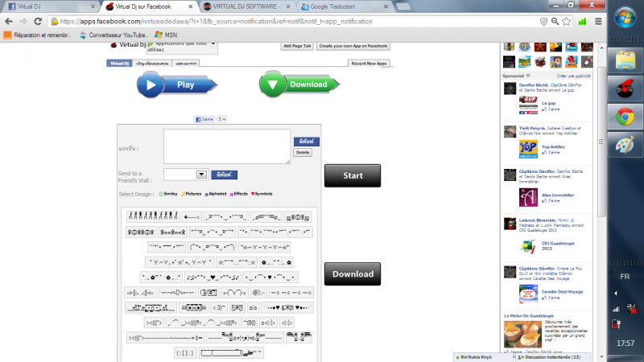Show hidden system tray icons arrow

click(x=615, y=293)
